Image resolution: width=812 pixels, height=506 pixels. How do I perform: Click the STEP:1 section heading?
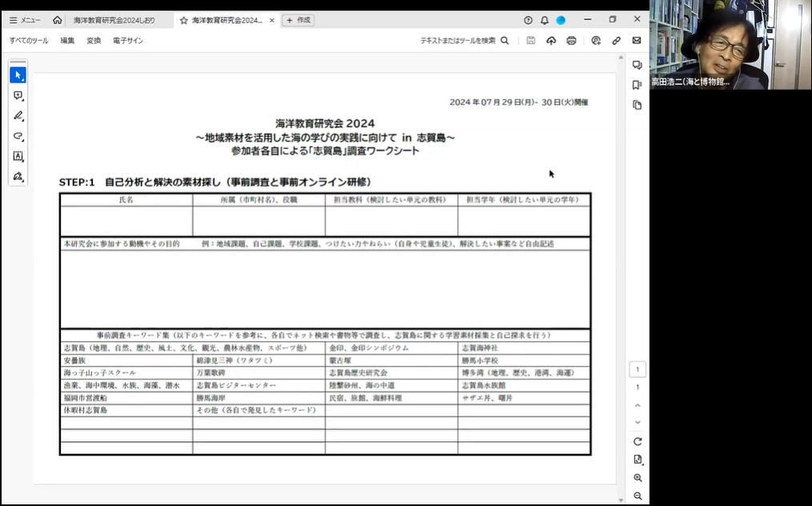[x=215, y=183]
